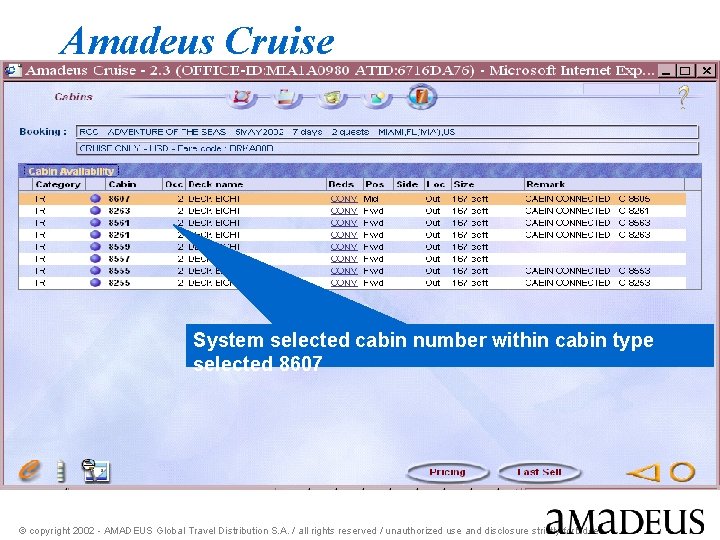Open CONV beds link for cabin 8559
This screenshot has width=720, height=540.
tap(343, 247)
